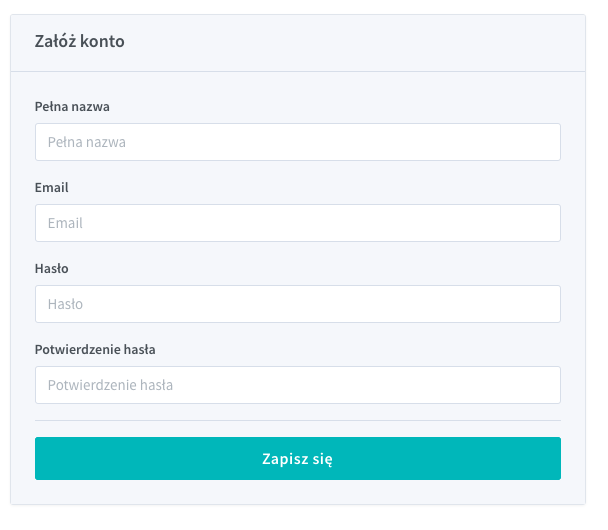Activate the email address entry box
The image size is (608, 530).
[x=297, y=223]
